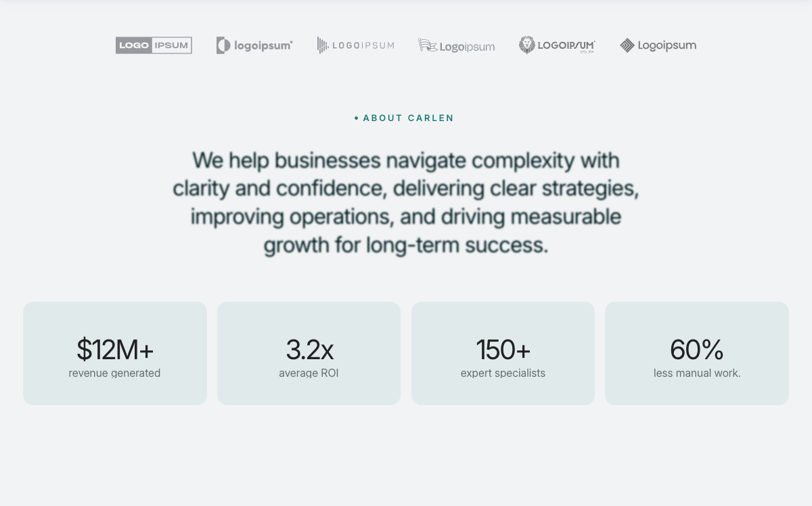This screenshot has height=506, width=812.
Task: Click the "less manual work." caption
Action: (697, 373)
